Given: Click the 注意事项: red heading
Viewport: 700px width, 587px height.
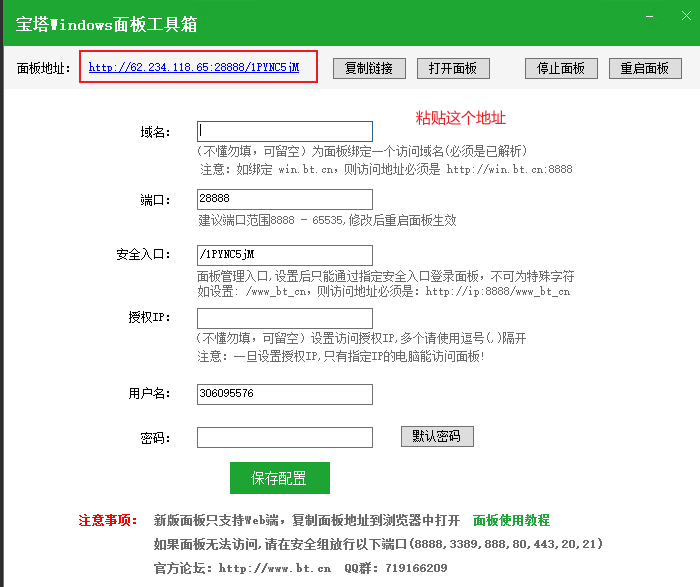Looking at the screenshot, I should 108,520.
